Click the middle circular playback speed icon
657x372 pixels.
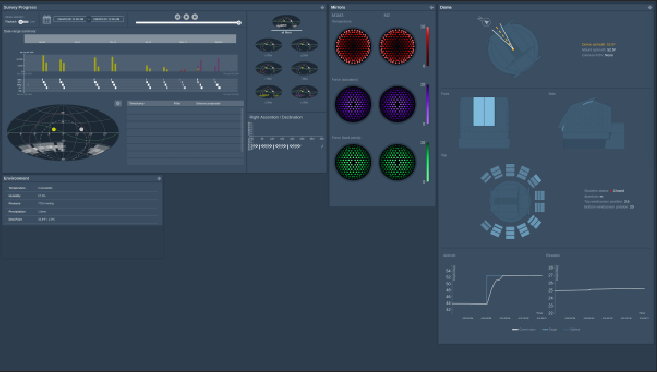pos(186,17)
